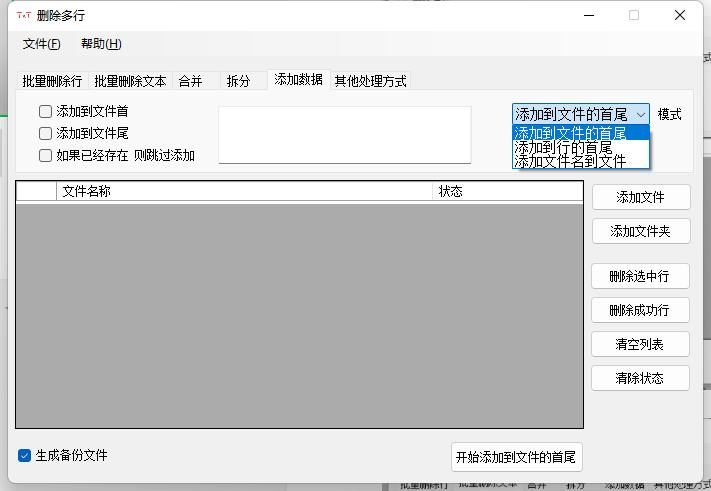The width and height of the screenshot is (711, 491).
Task: Go to the 其他处理方式 tab
Action: (x=370, y=81)
